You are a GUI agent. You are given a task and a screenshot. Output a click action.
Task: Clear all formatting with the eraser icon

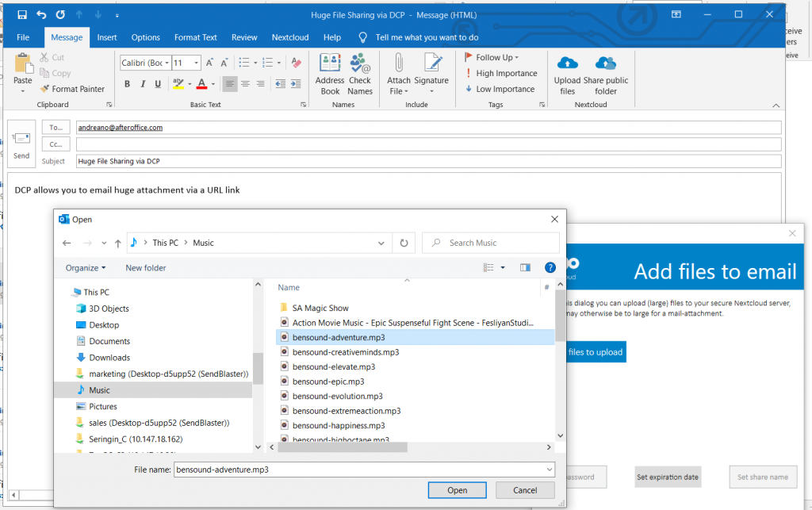click(x=297, y=63)
